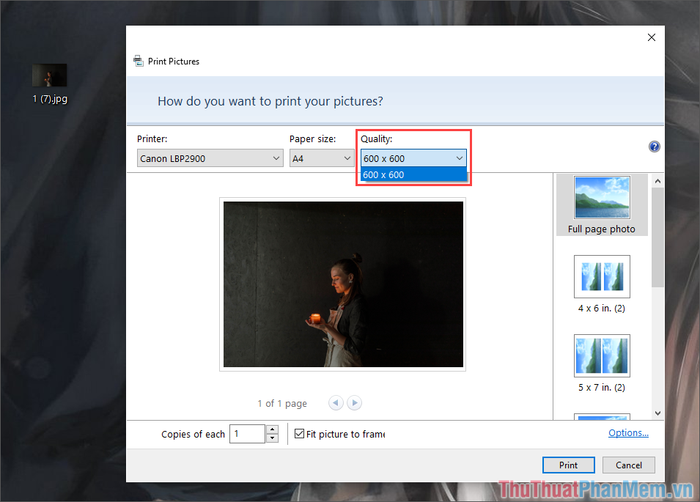This screenshot has width=700, height=502.
Task: Select the 1 (7).jpg desktop file
Action: click(50, 84)
